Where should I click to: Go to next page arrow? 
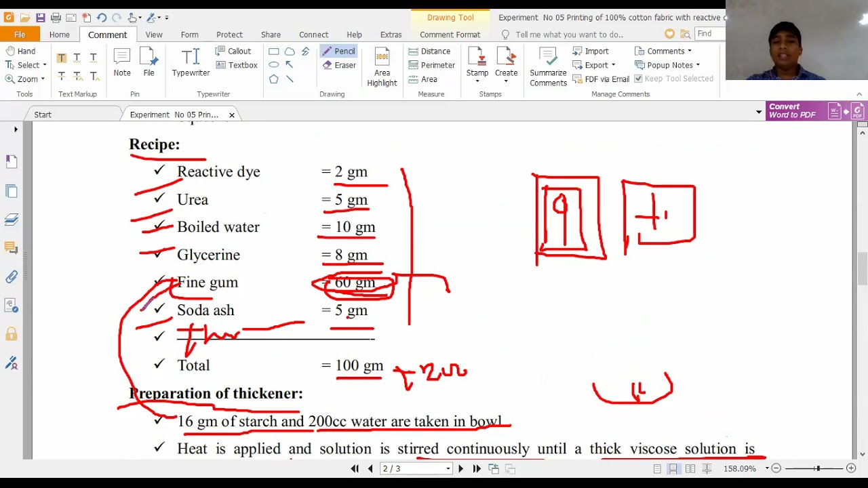point(461,469)
